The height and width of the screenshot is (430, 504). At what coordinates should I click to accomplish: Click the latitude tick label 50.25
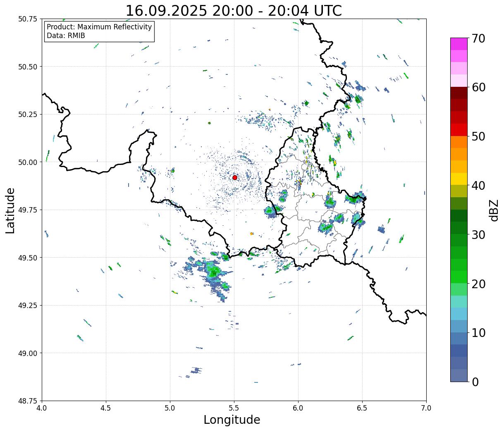click(x=28, y=115)
